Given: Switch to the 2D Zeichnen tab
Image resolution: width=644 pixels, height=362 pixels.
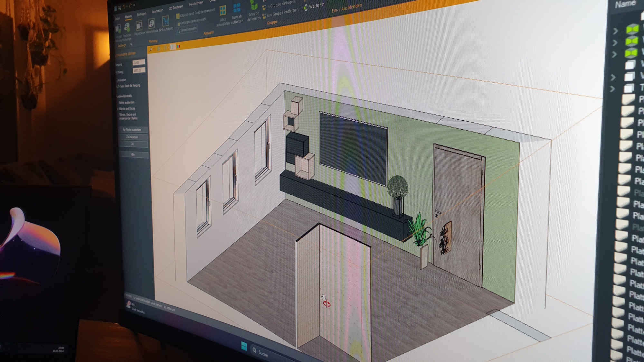Looking at the screenshot, I should (176, 7).
